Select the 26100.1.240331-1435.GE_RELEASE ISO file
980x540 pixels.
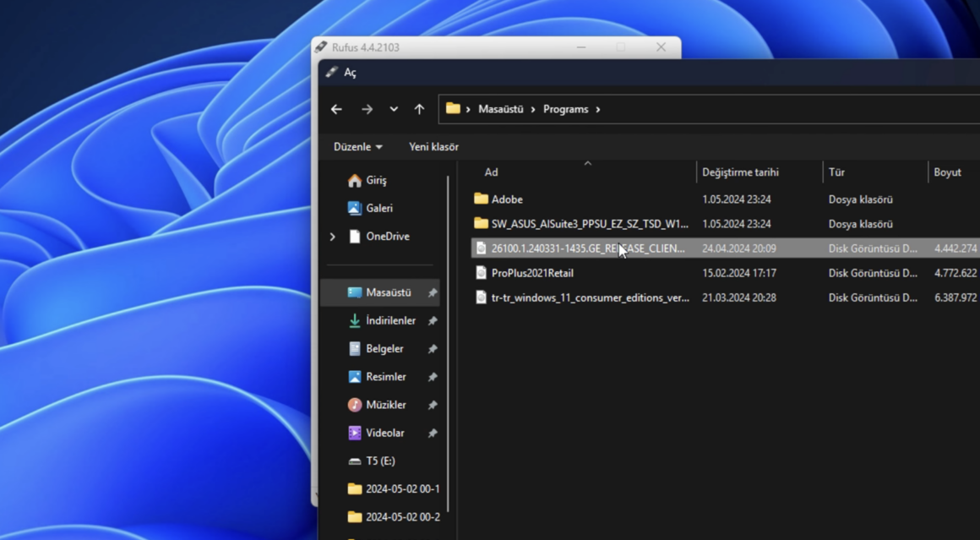pos(588,248)
